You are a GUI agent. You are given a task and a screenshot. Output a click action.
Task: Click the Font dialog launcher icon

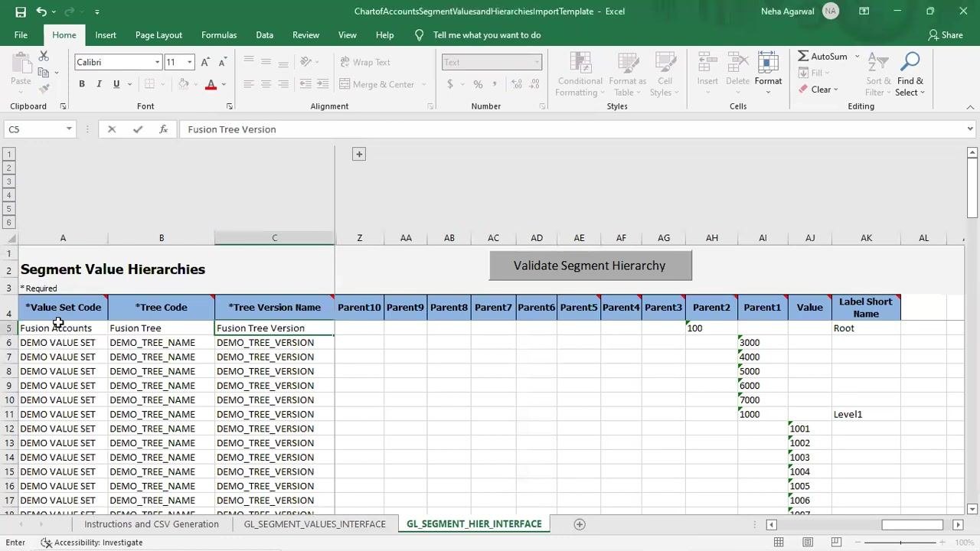click(230, 106)
